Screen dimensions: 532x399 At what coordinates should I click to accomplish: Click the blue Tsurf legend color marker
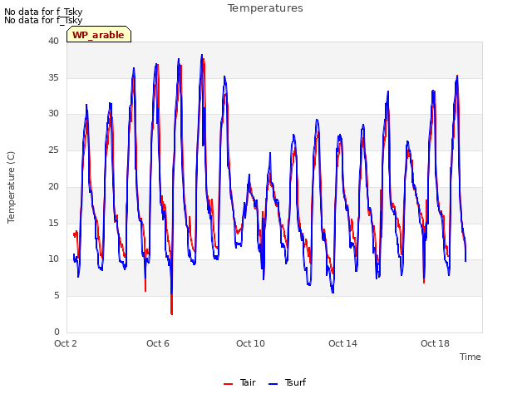coord(273,384)
